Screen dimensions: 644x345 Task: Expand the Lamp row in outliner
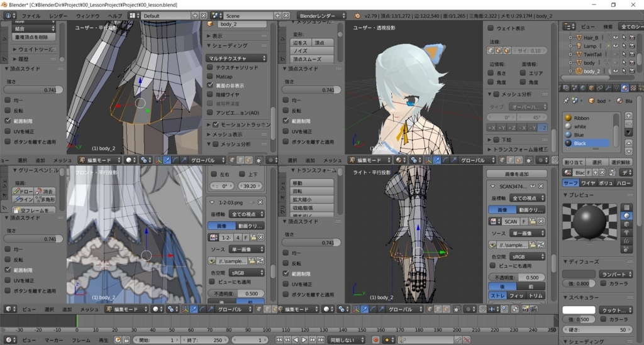(570, 46)
